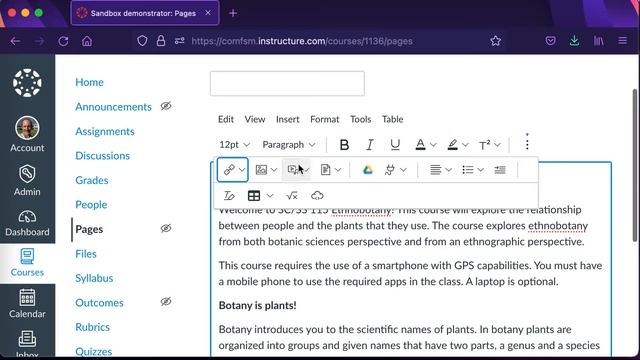Open the Files link

(86, 253)
